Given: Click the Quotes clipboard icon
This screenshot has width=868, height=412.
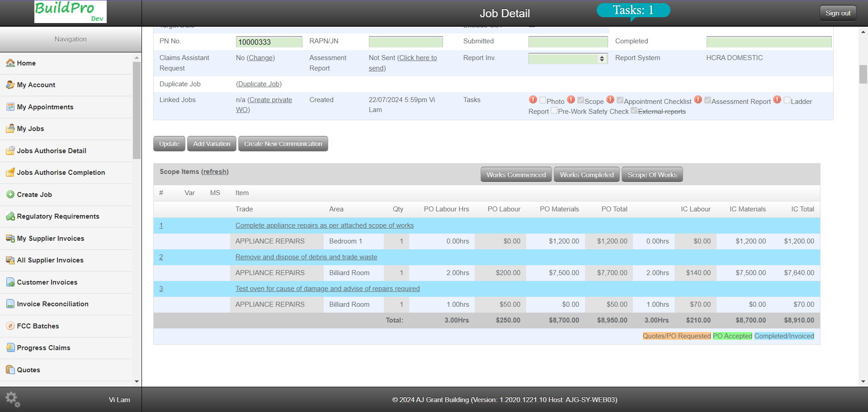Looking at the screenshot, I should pyautogui.click(x=10, y=370).
